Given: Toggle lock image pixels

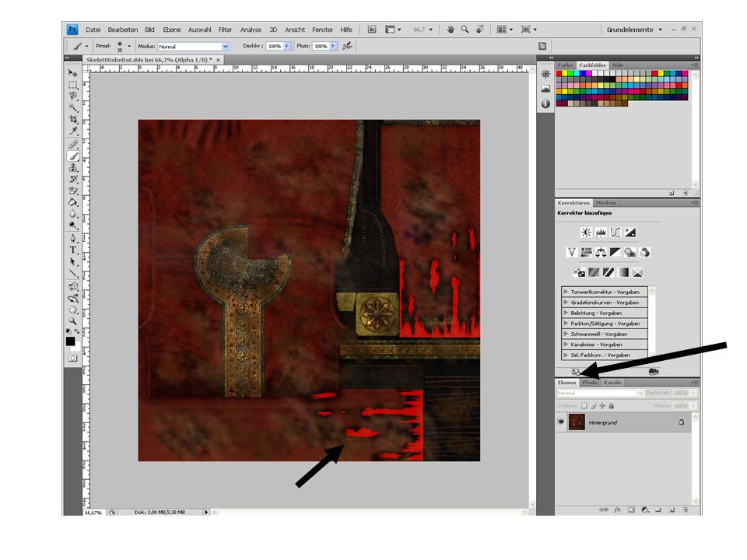Looking at the screenshot, I should click(593, 406).
